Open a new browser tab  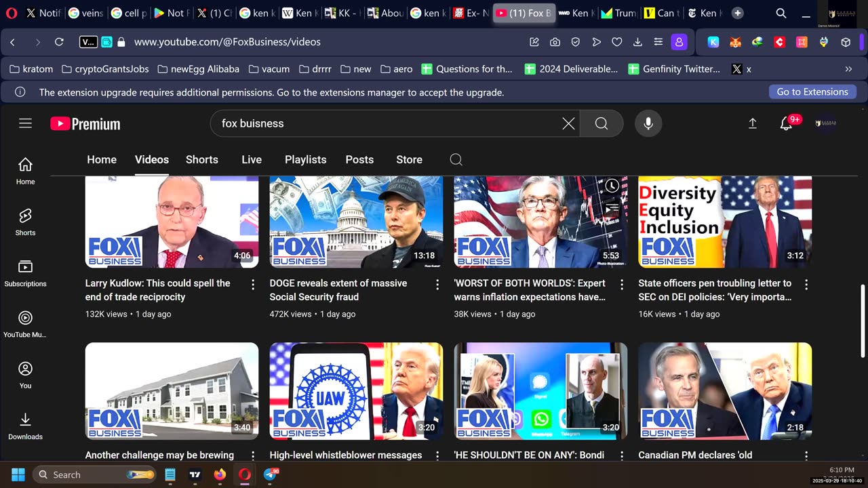coord(738,13)
